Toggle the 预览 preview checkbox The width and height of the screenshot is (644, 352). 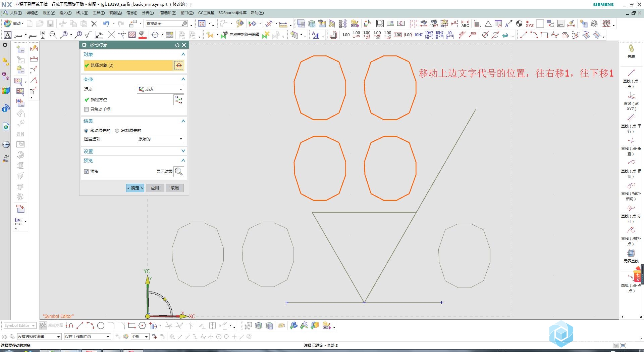86,172
